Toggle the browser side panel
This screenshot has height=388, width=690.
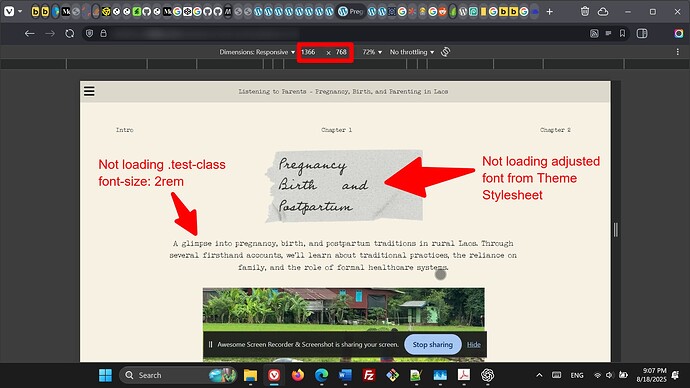tap(642, 33)
